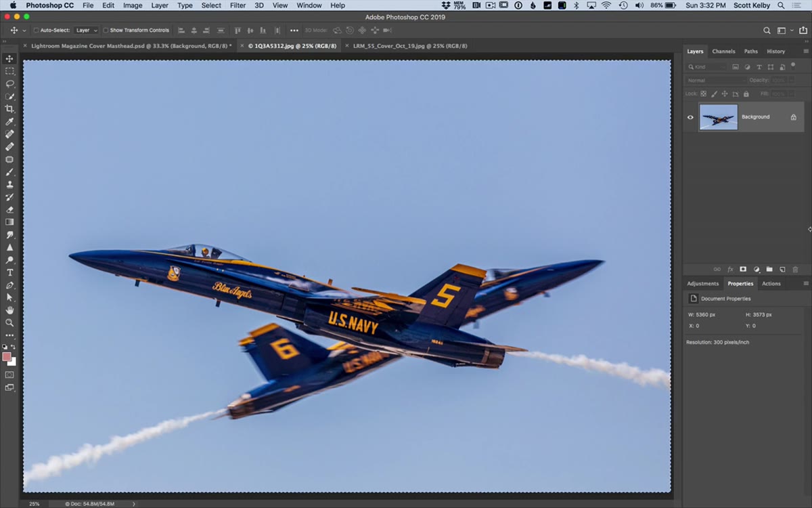The width and height of the screenshot is (812, 508).
Task: Select the History Brush tool
Action: click(9, 196)
